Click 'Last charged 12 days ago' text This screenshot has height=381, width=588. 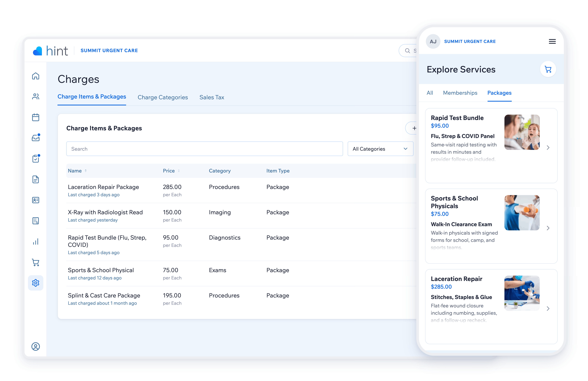(95, 278)
